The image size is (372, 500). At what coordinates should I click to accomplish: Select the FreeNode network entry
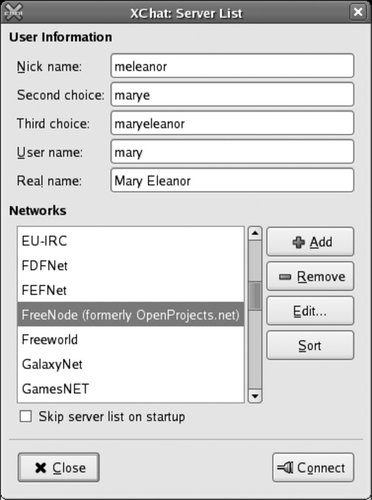131,315
